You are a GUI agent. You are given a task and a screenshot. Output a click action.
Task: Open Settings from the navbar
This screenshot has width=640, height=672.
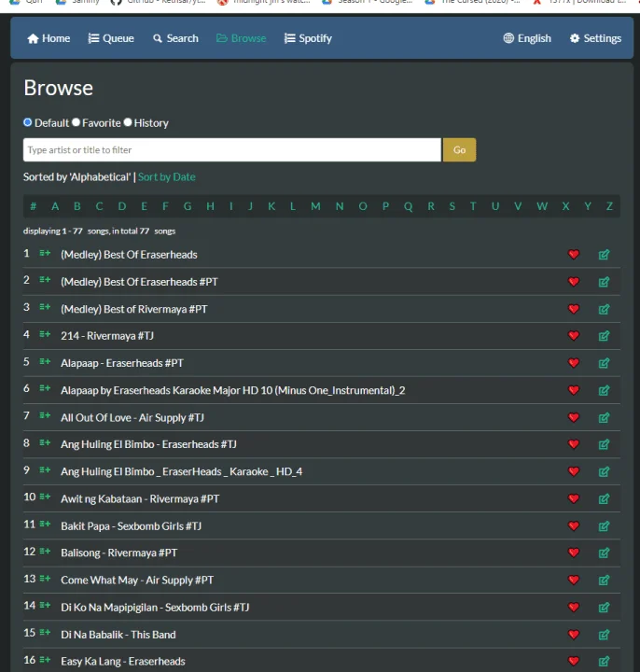(595, 38)
